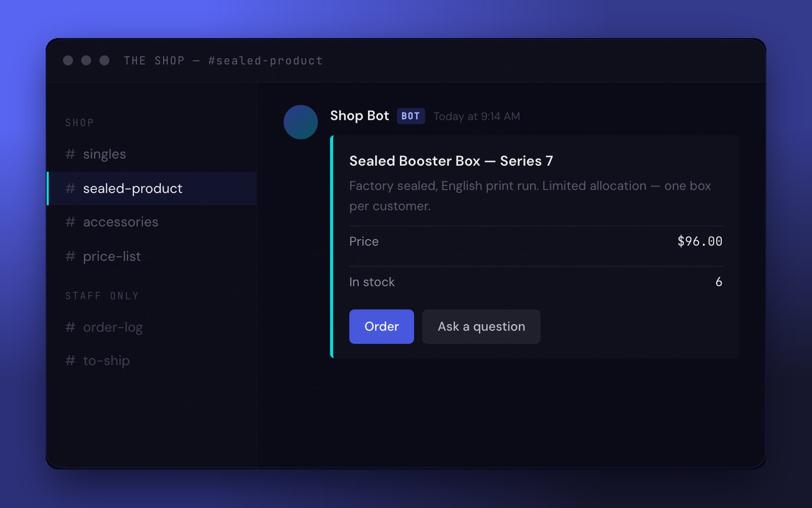Click the window title THE SHOP — #sealed-product
Screen dimensions: 812x508
click(x=223, y=61)
